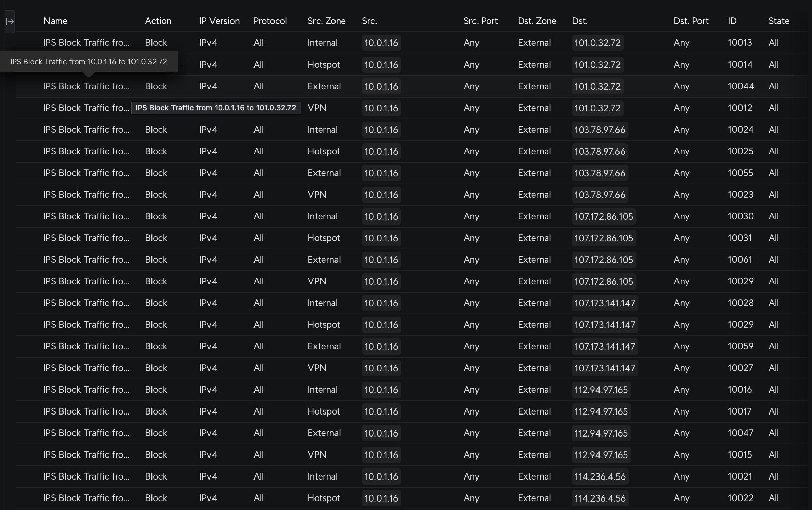Sort by the State column header
This screenshot has height=510, width=812.
coord(778,21)
